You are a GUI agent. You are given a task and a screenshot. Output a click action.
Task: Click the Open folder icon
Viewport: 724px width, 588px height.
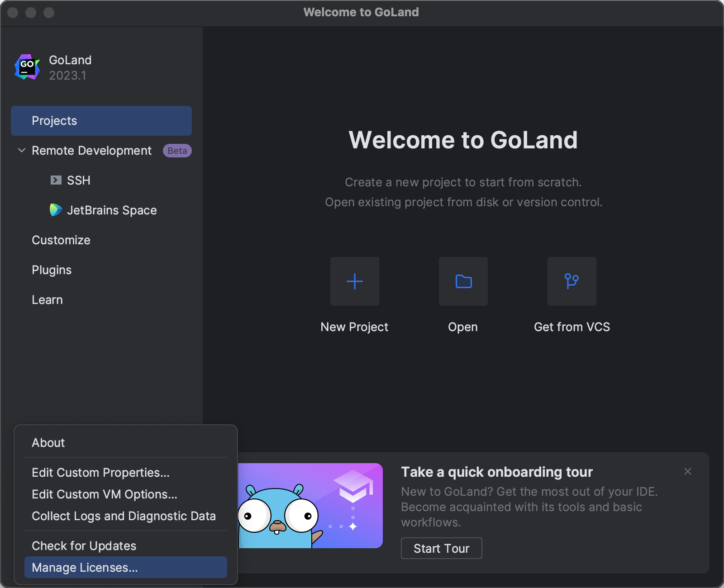[x=463, y=281]
